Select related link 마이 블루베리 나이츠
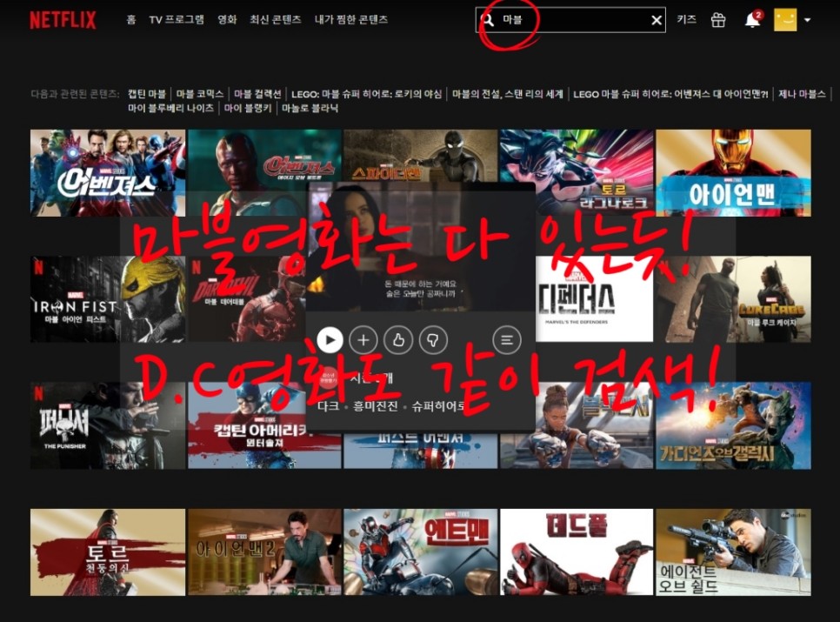The width and height of the screenshot is (840, 622). 171,108
